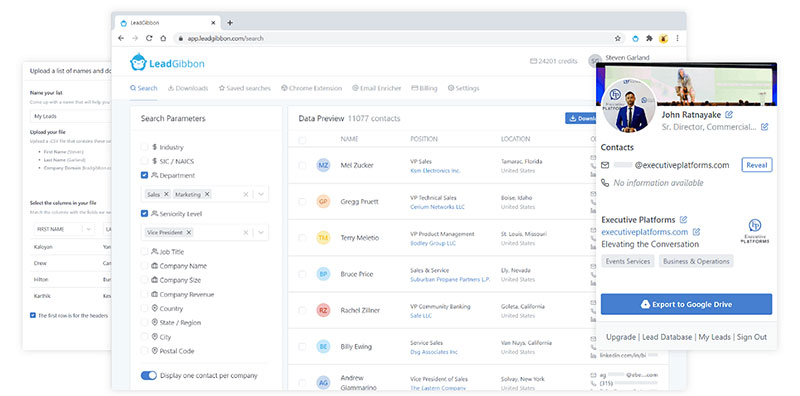Image resolution: width=800 pixels, height=396 pixels.
Task: Check the SIC / NAICS filter checkbox
Action: tap(144, 161)
